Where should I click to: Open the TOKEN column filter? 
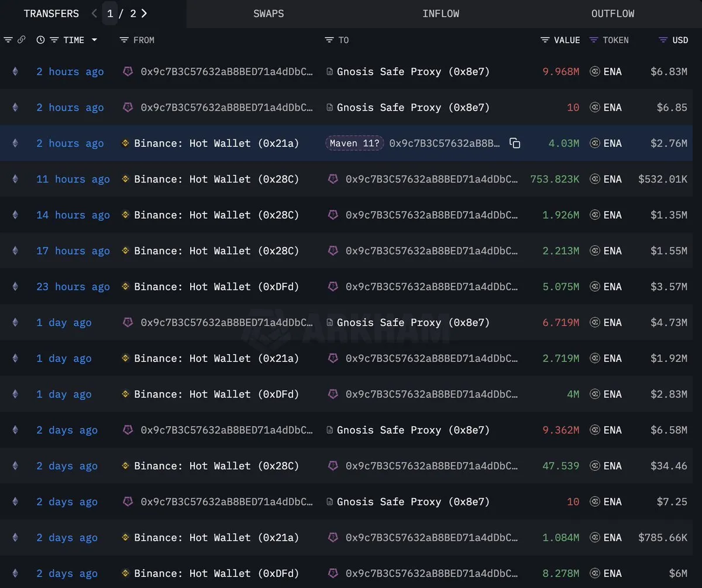click(594, 40)
